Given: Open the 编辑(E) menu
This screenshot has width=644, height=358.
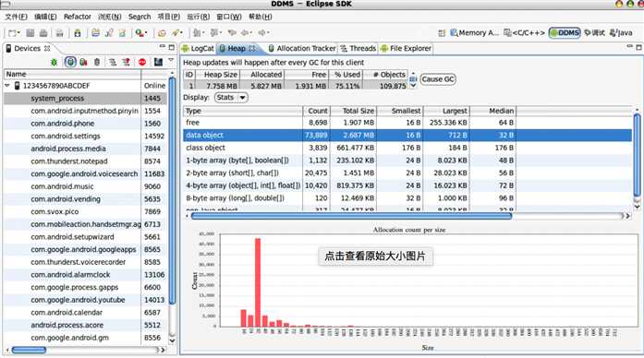Looking at the screenshot, I should tap(45, 17).
